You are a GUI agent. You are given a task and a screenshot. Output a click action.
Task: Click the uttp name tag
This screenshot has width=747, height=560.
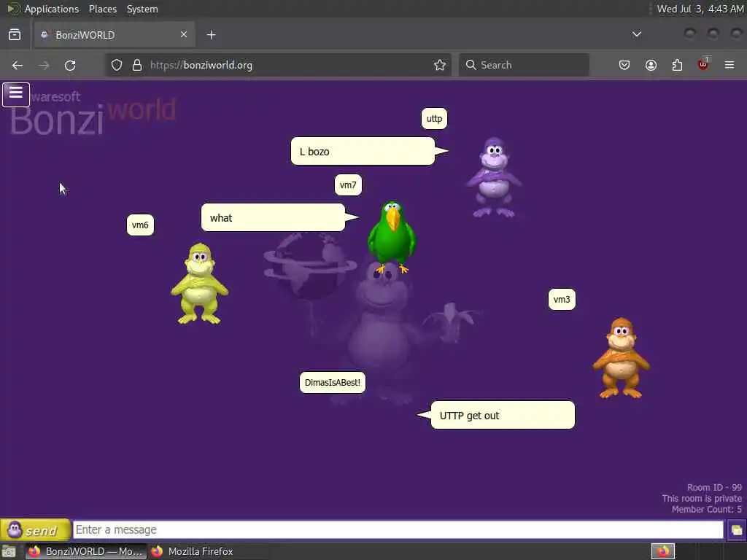click(434, 119)
